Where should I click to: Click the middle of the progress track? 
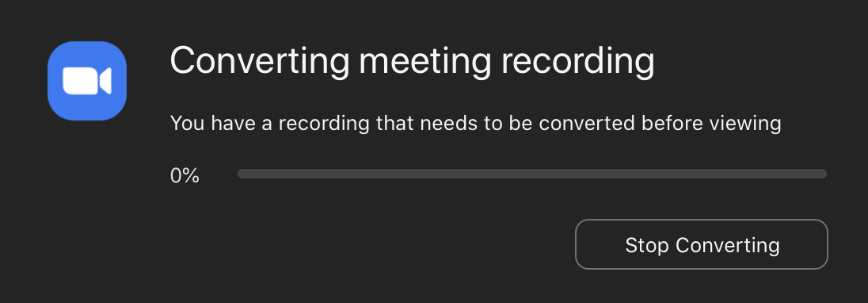pos(532,174)
